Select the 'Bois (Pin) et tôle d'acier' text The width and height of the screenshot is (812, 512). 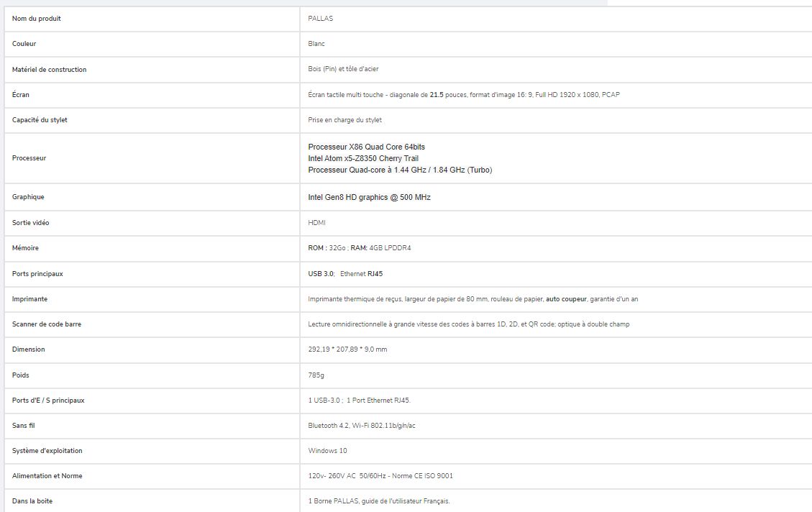coord(343,69)
